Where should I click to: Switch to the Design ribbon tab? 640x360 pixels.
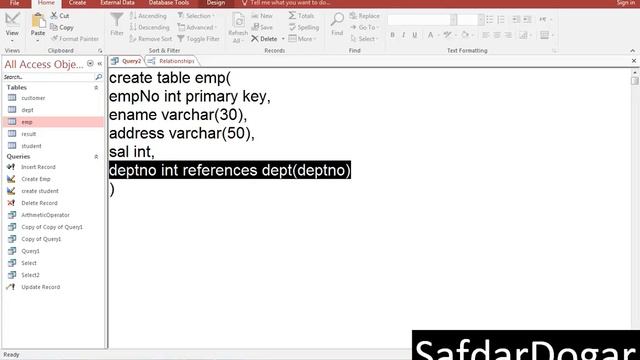[216, 3]
